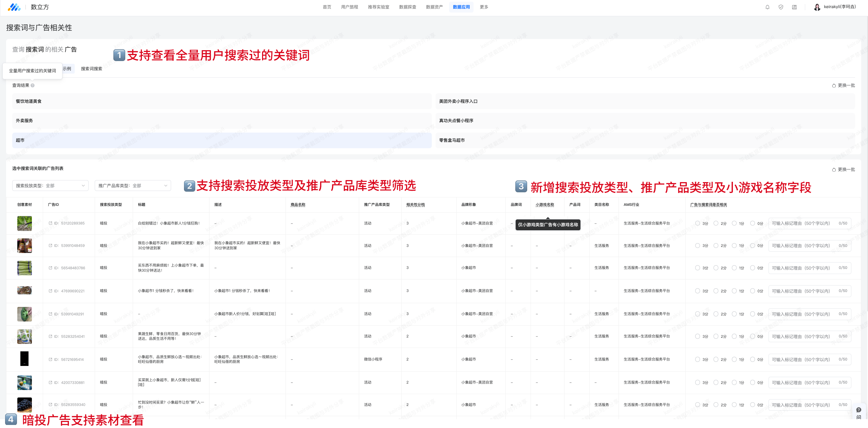Click thumbnail of ad 55283559340
The height and width of the screenshot is (428, 868).
24,405
